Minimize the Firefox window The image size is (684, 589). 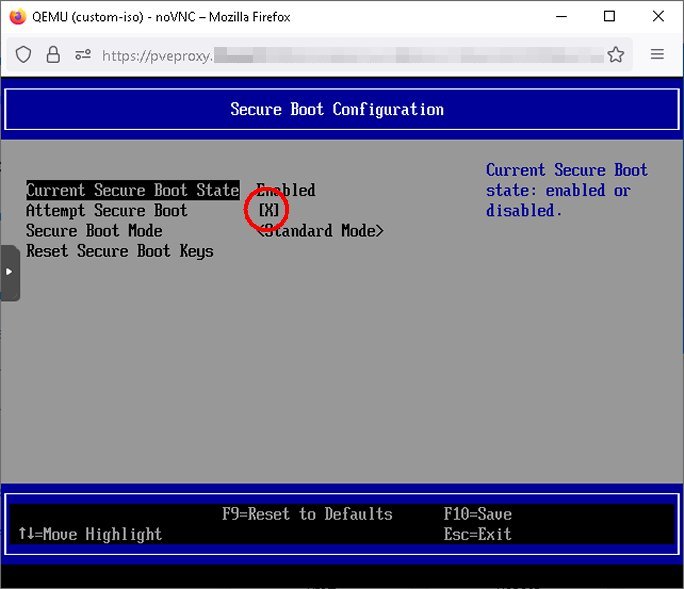(563, 16)
